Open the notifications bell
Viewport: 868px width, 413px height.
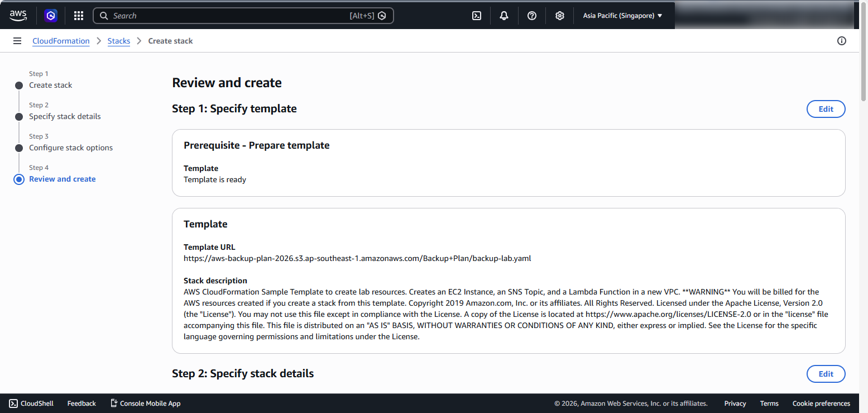(x=504, y=16)
